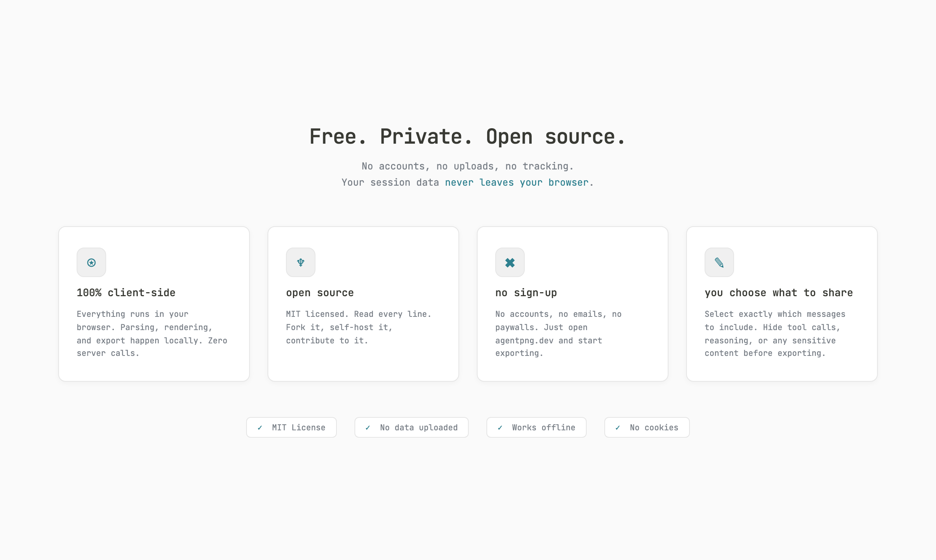This screenshot has width=936, height=560.
Task: Click the checkmark inside the No data uploaded badge
Action: coord(368,427)
